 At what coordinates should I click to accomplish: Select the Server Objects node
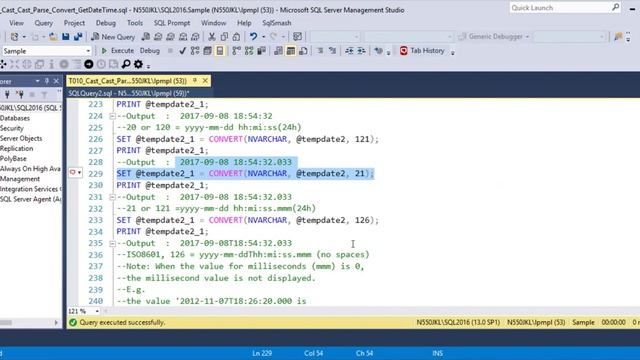tap(21, 138)
